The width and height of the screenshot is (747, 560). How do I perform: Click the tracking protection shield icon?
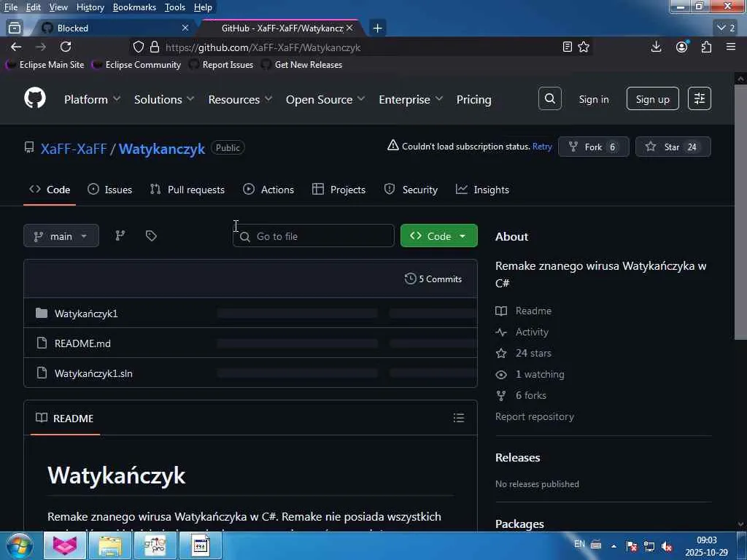[x=138, y=47]
